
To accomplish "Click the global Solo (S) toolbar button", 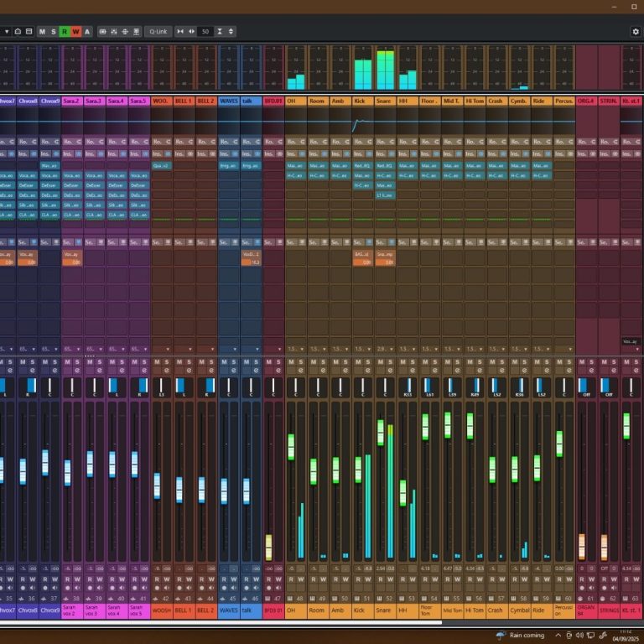I will [54, 31].
